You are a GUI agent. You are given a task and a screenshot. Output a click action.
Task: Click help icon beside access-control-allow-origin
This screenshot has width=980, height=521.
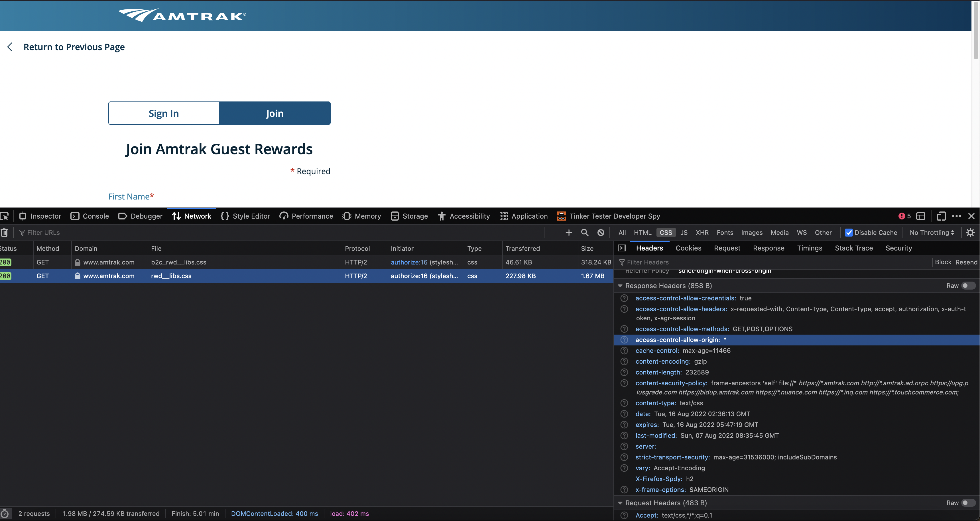click(x=624, y=340)
